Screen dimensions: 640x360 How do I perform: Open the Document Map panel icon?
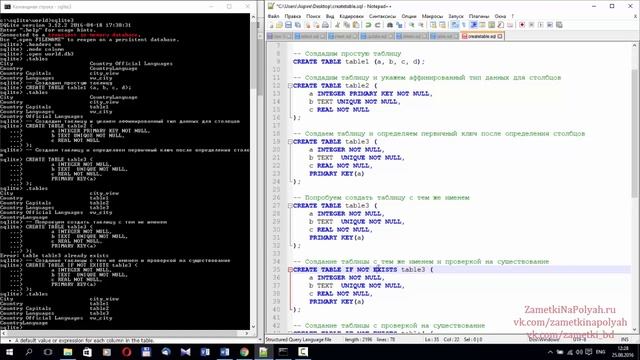tap(491, 25)
